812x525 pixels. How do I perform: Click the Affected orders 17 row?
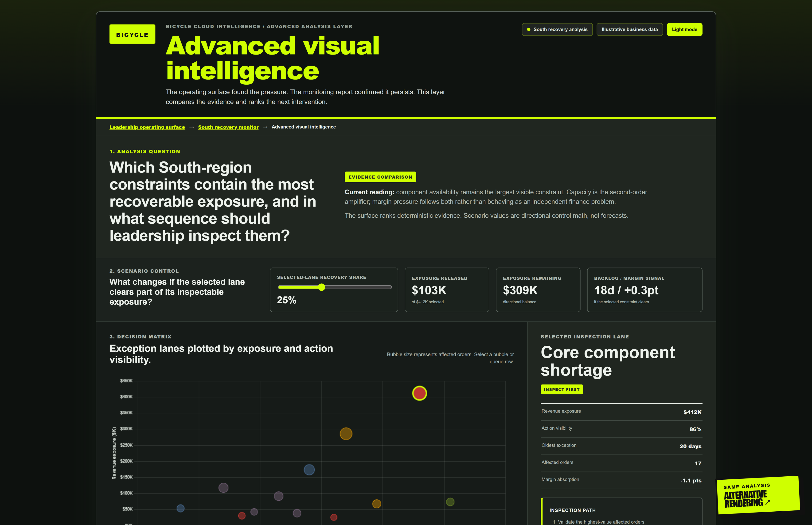click(x=621, y=463)
